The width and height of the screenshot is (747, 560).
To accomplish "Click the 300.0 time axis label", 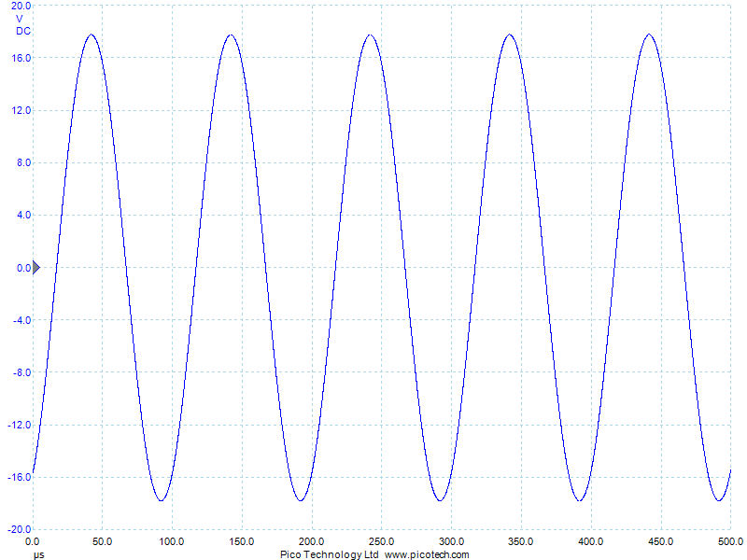I will [451, 542].
